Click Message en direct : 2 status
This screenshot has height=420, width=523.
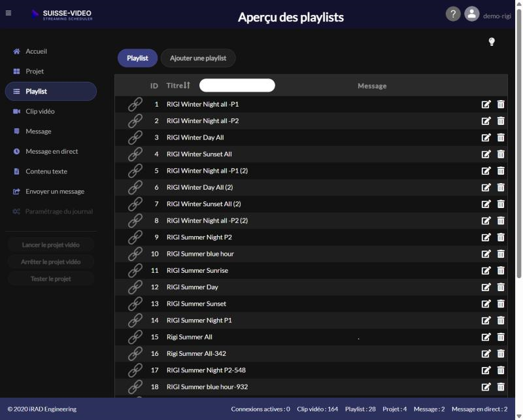point(479,409)
